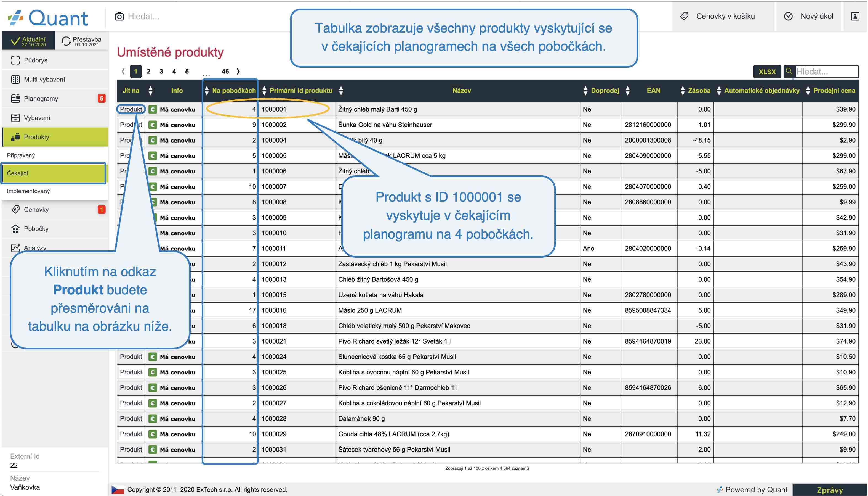Click the Půdorys floor plan icon
The width and height of the screenshot is (868, 496).
[x=15, y=60]
